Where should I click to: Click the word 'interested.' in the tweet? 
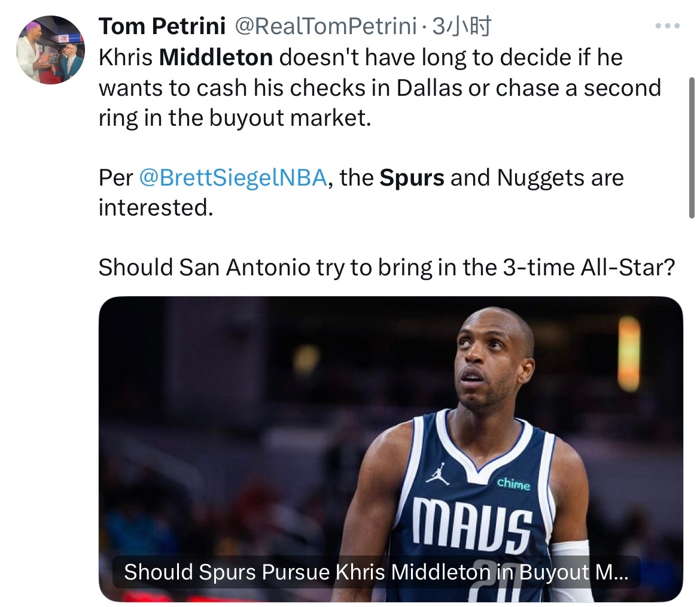(x=156, y=208)
